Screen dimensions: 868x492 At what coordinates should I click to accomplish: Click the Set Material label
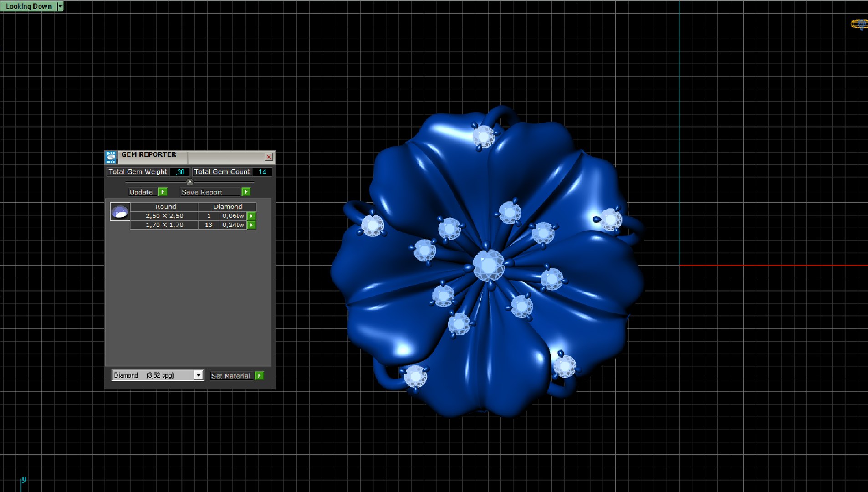pyautogui.click(x=231, y=376)
